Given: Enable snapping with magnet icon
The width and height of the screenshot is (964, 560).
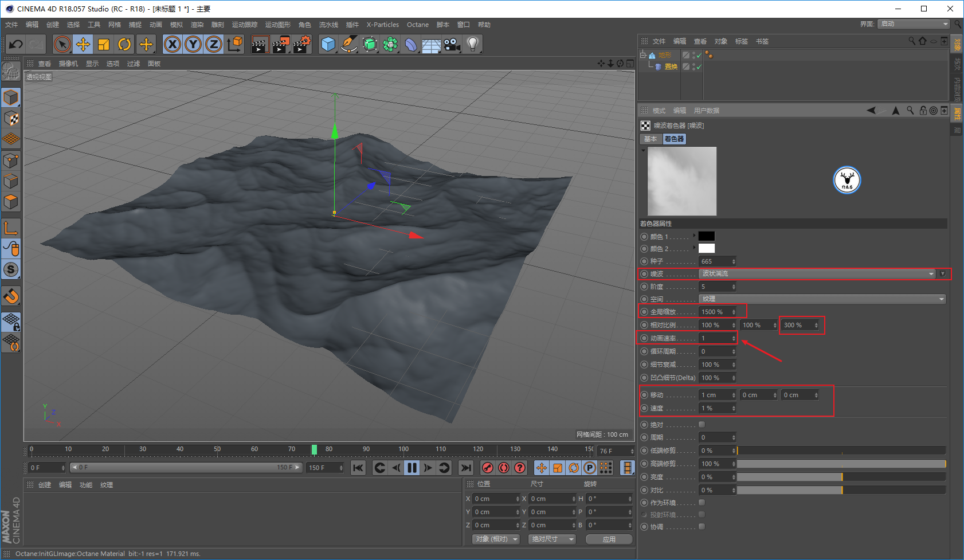Looking at the screenshot, I should pyautogui.click(x=11, y=296).
